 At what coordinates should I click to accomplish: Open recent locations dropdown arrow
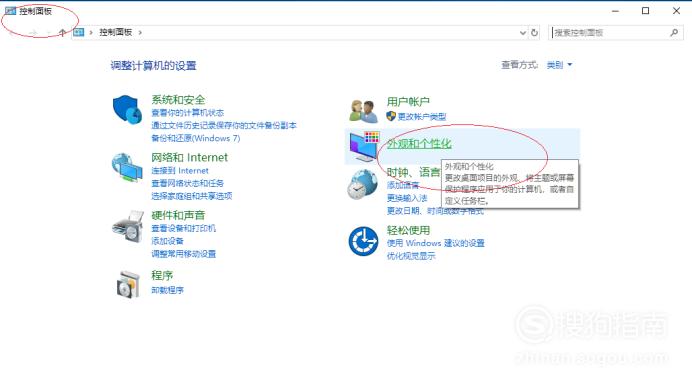49,33
